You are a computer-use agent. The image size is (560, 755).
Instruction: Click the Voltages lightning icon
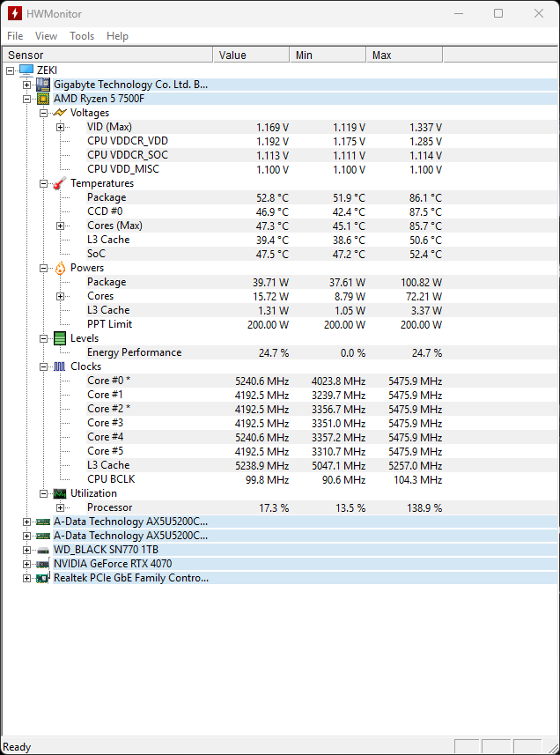(x=60, y=113)
